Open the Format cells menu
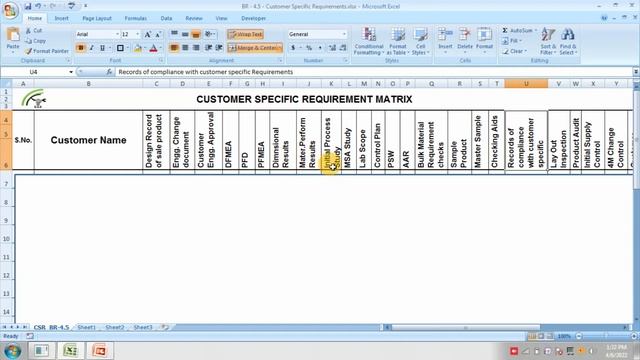This screenshot has width=640, height=360. tap(484, 39)
